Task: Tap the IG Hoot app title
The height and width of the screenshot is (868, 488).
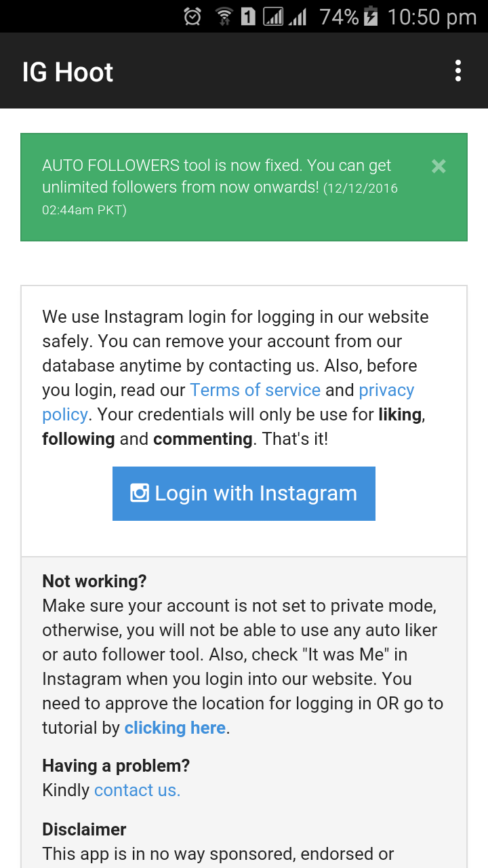Action: (x=68, y=72)
